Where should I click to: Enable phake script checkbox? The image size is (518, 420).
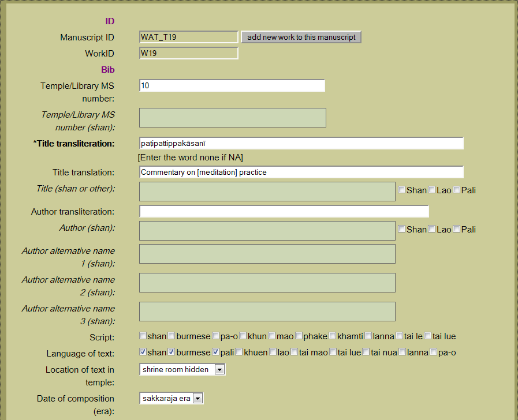pos(299,336)
